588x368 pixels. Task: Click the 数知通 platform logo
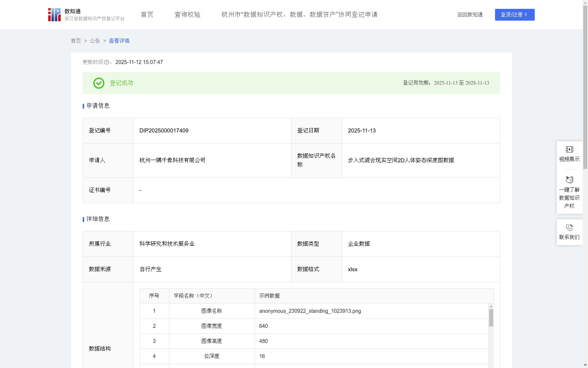(x=86, y=15)
